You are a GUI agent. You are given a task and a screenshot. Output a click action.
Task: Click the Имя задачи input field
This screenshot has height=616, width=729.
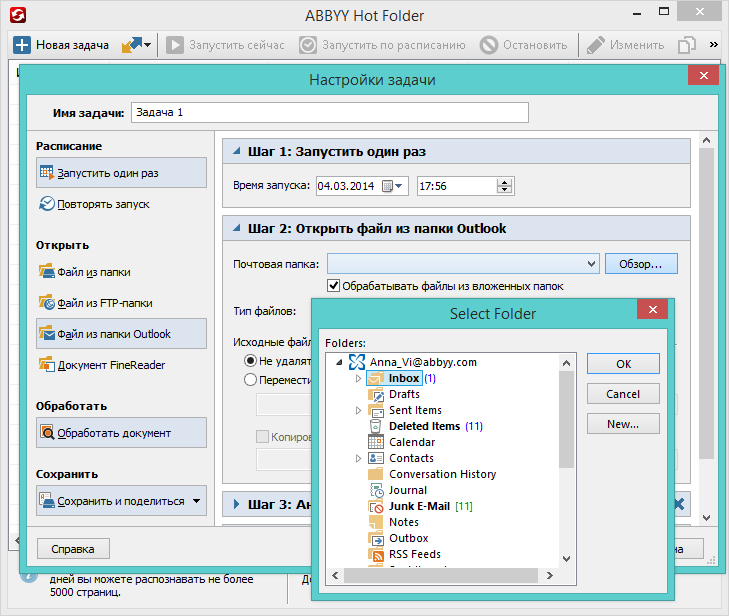(330, 113)
